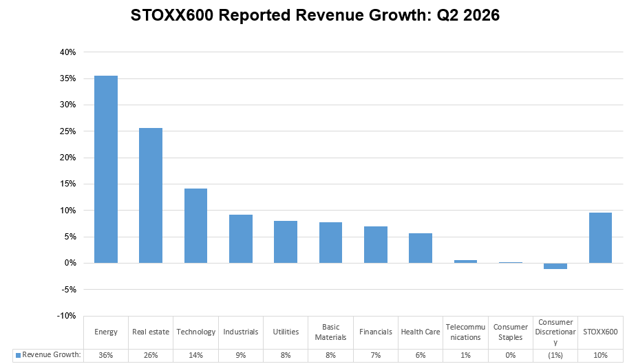627x364 pixels.
Task: Click the 10% y-axis label
Action: click(67, 210)
